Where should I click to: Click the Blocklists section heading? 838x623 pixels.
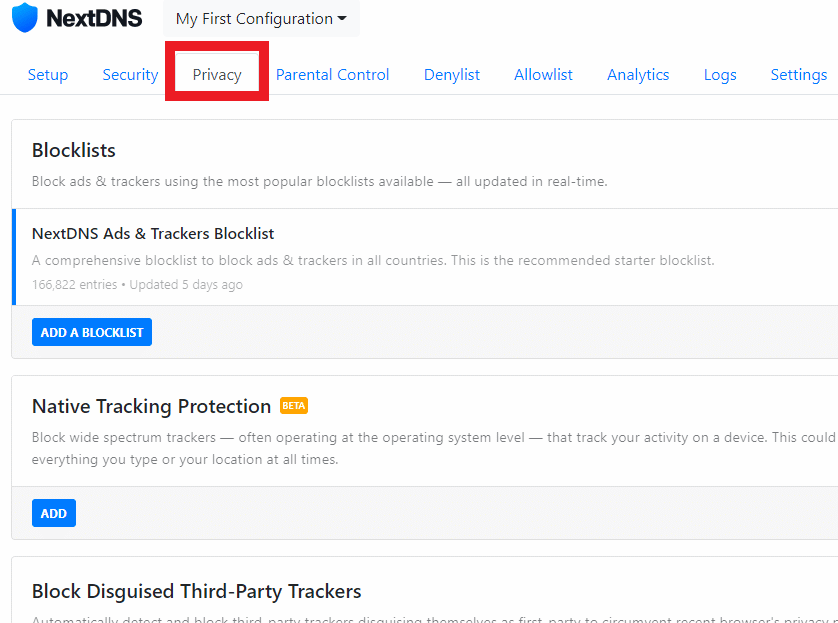click(x=74, y=150)
